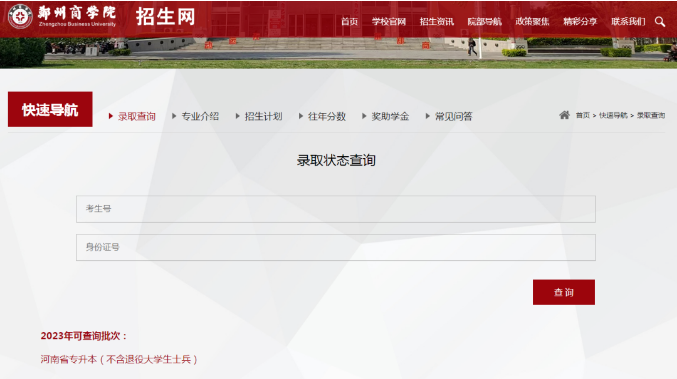Focus the 考生号 input field
This screenshot has height=379, width=677.
tap(336, 209)
